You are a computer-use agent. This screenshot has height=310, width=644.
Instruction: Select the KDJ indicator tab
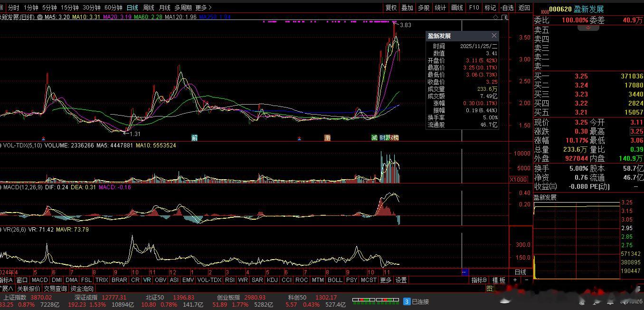pyautogui.click(x=272, y=280)
